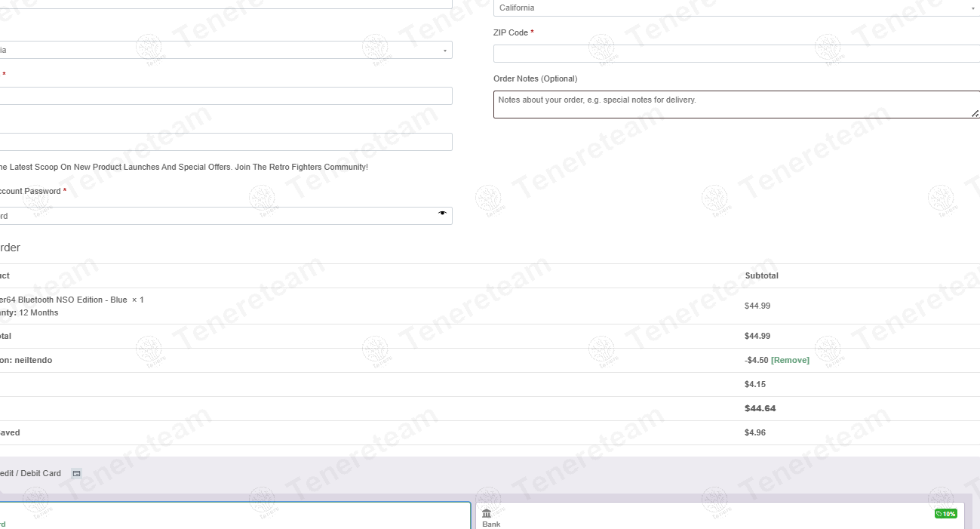Image resolution: width=980 pixels, height=529 pixels.
Task: Click the empty field directly below the left dropdown
Action: click(x=226, y=96)
